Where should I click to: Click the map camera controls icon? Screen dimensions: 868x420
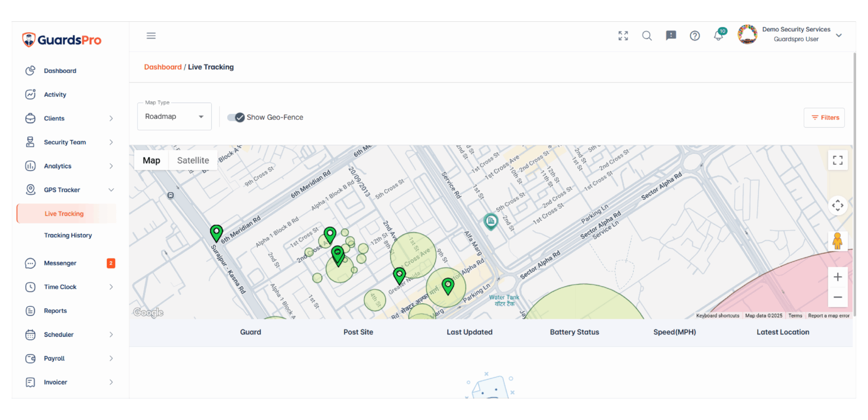(837, 206)
